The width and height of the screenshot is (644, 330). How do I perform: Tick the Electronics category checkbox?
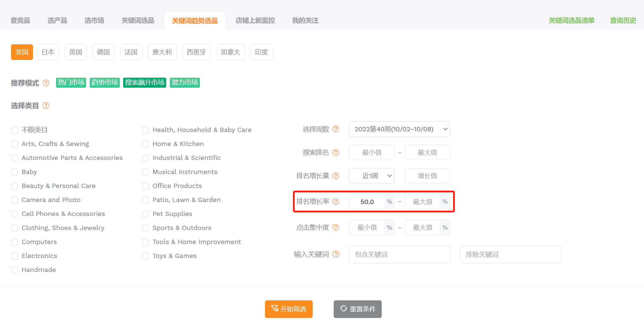(14, 256)
